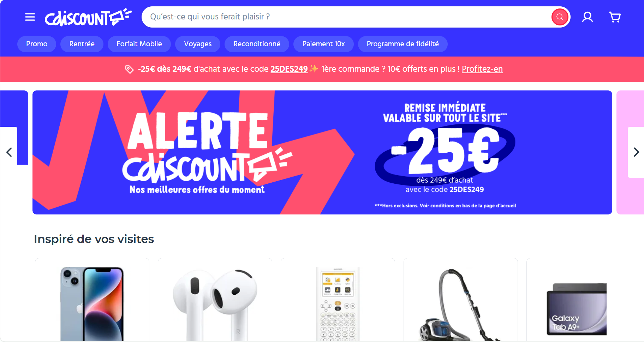Click the price tag icon in promo bar
The image size is (644, 342).
click(x=129, y=69)
